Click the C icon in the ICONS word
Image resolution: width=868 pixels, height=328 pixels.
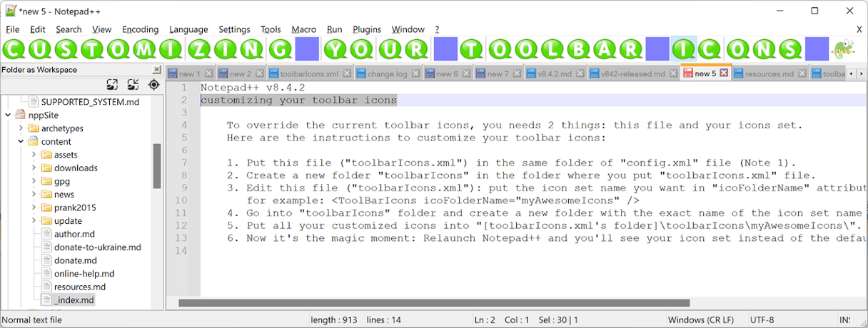pos(711,49)
